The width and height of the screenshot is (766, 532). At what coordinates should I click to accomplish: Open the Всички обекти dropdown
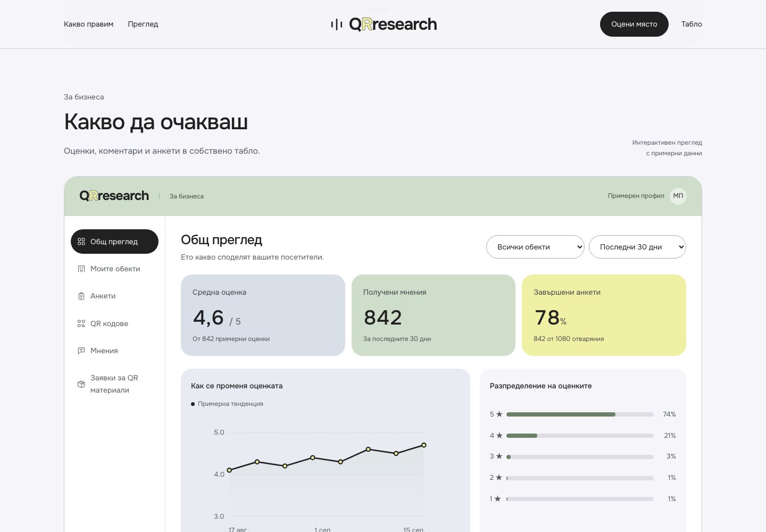coord(535,247)
